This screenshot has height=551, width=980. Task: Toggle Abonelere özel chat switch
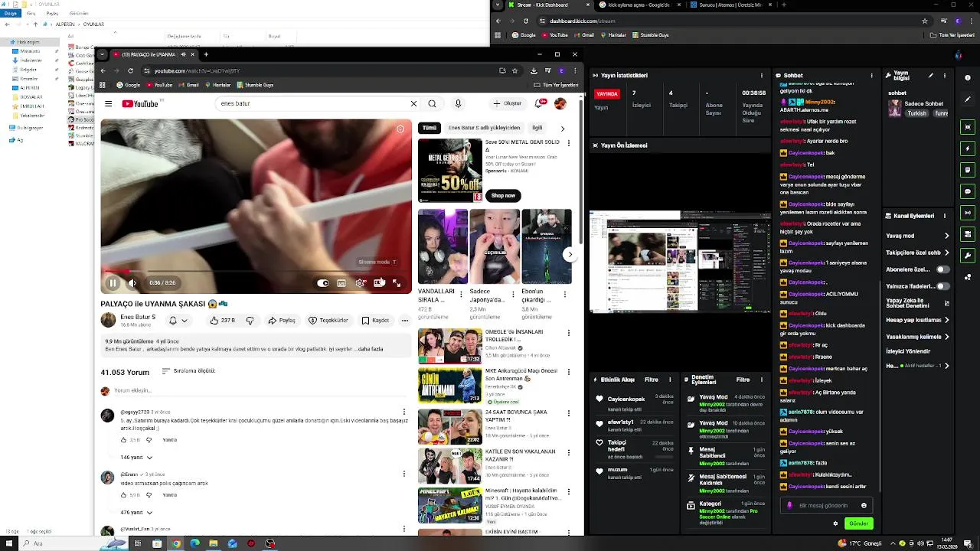(x=942, y=269)
